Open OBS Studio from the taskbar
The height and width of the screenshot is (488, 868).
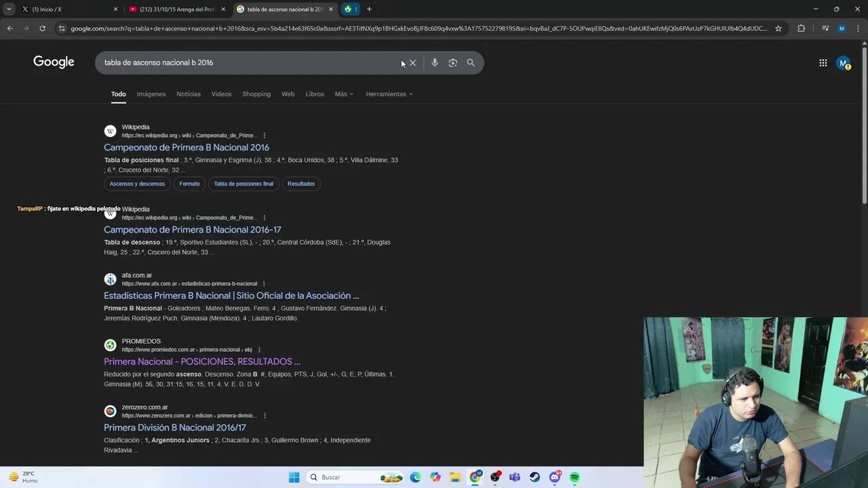pyautogui.click(x=495, y=477)
